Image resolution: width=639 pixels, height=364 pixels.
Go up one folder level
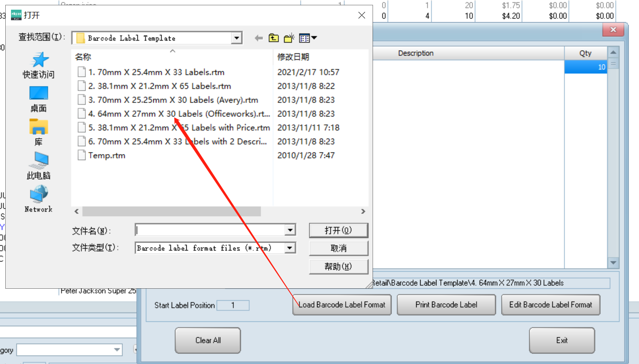(x=273, y=38)
